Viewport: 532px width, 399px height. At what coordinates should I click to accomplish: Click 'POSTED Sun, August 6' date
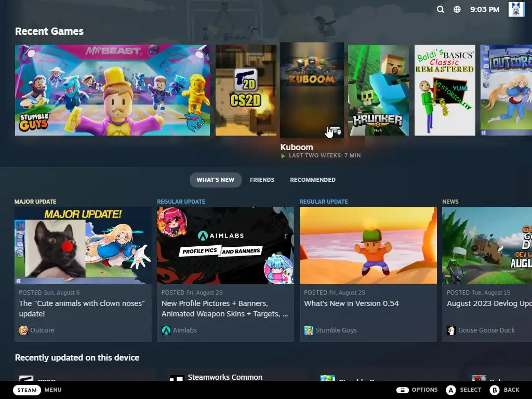coord(49,292)
